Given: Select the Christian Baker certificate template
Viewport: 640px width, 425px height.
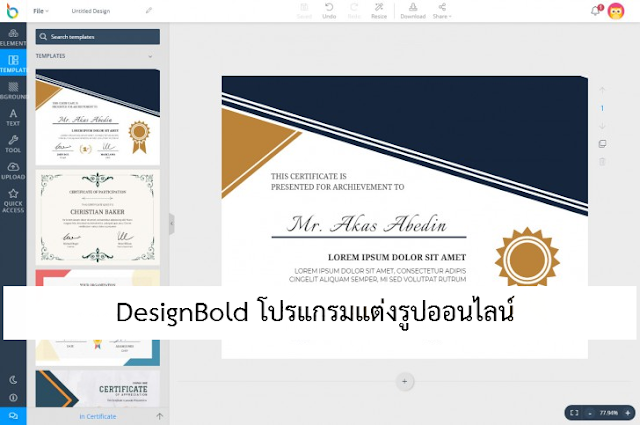Looking at the screenshot, I should 98,218.
